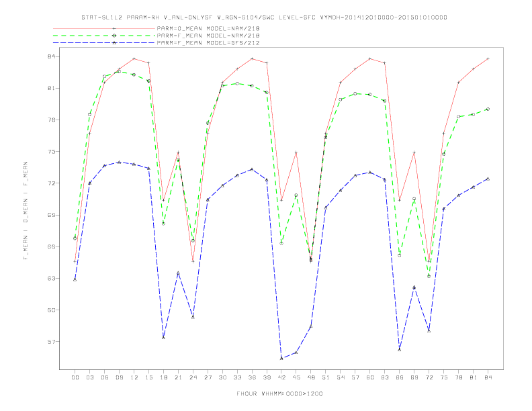Click x-axis forecast hour label 60
This screenshot has width=532, height=411.
coord(370,377)
